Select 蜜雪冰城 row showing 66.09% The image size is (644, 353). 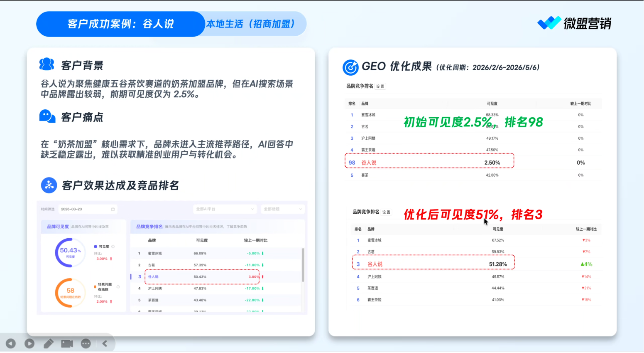(x=216, y=253)
